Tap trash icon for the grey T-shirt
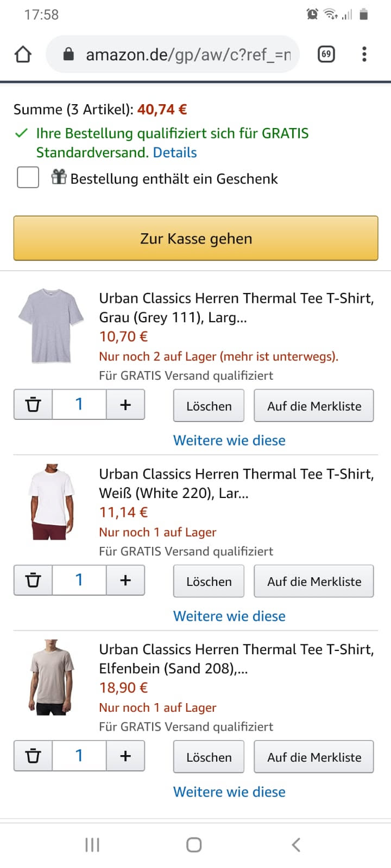The height and width of the screenshot is (868, 391). point(33,405)
